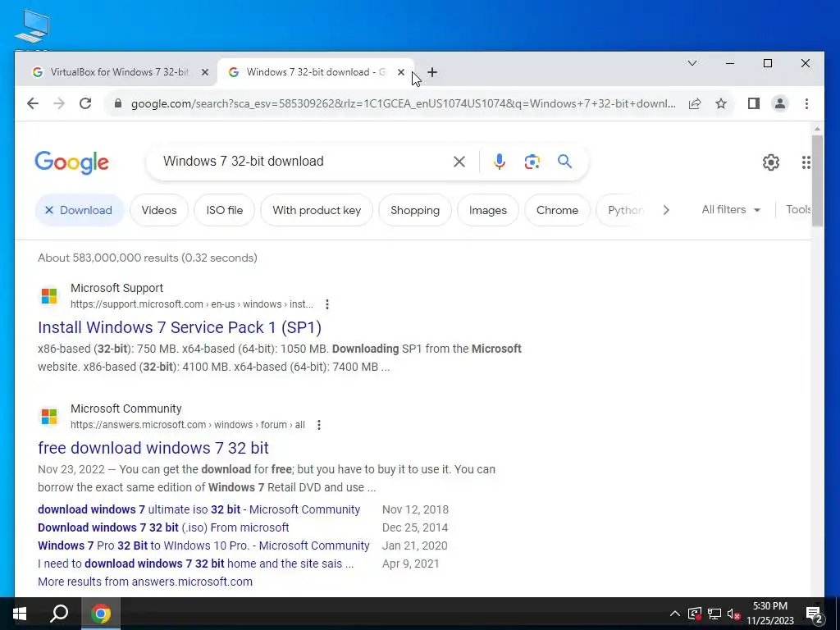This screenshot has width=840, height=630.
Task: Bookmark this tab with star icon
Action: tap(721, 103)
